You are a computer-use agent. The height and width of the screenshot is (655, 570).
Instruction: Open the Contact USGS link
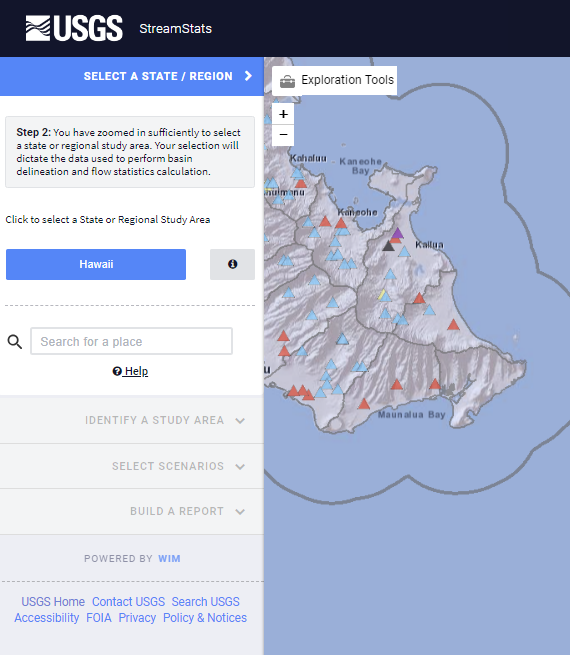(128, 602)
